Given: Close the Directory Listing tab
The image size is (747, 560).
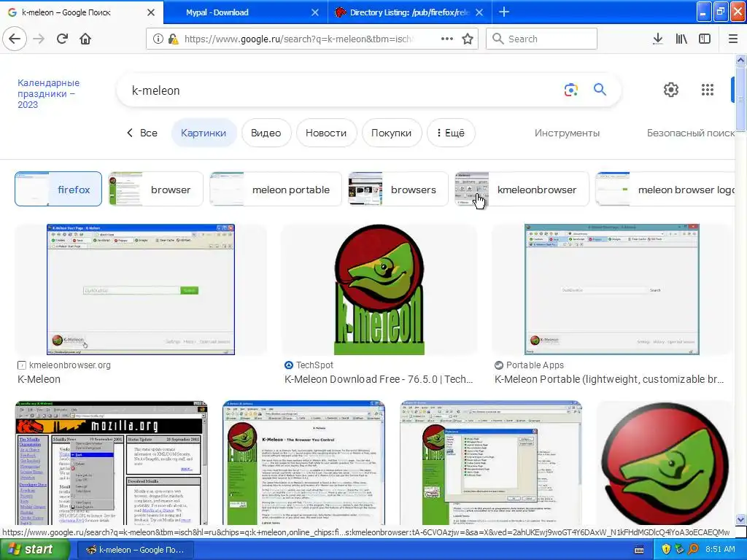Looking at the screenshot, I should [479, 12].
